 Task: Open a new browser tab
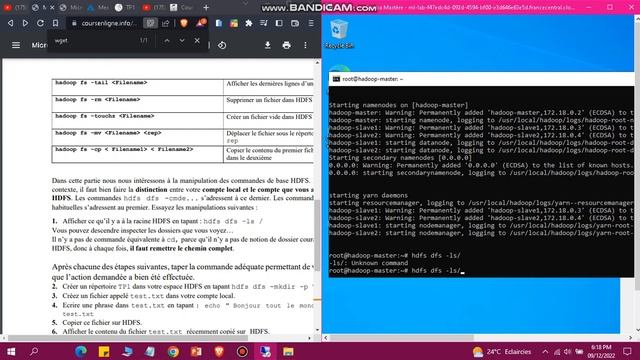206,7
